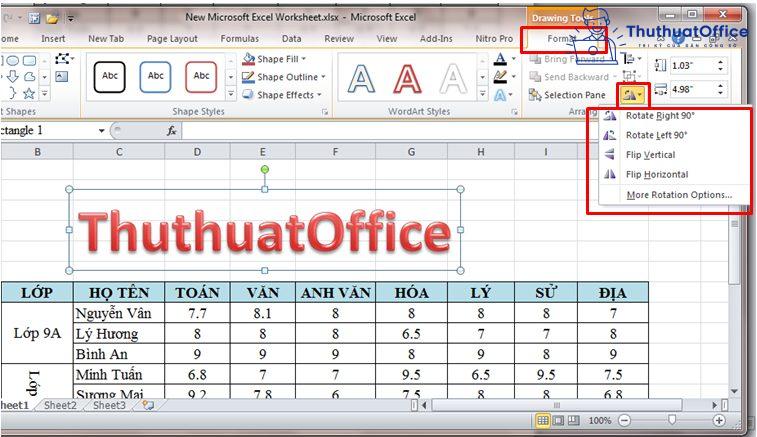The image size is (757, 437).
Task: Switch to the New Tab ribbon tab
Action: 106,39
